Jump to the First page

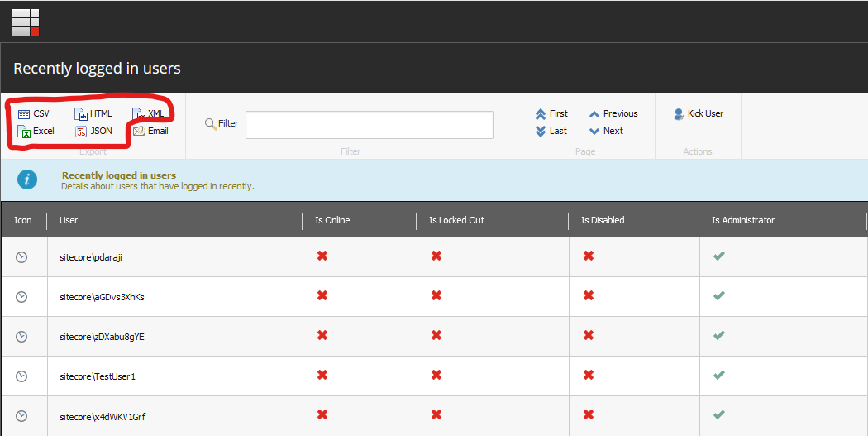551,113
